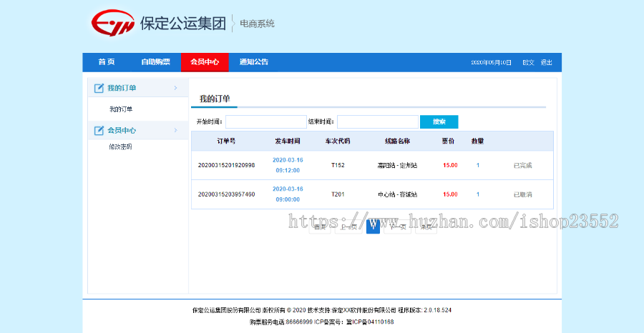This screenshot has height=333, width=644.
Task: Open 修改密码 in the sidebar
Action: (x=120, y=146)
